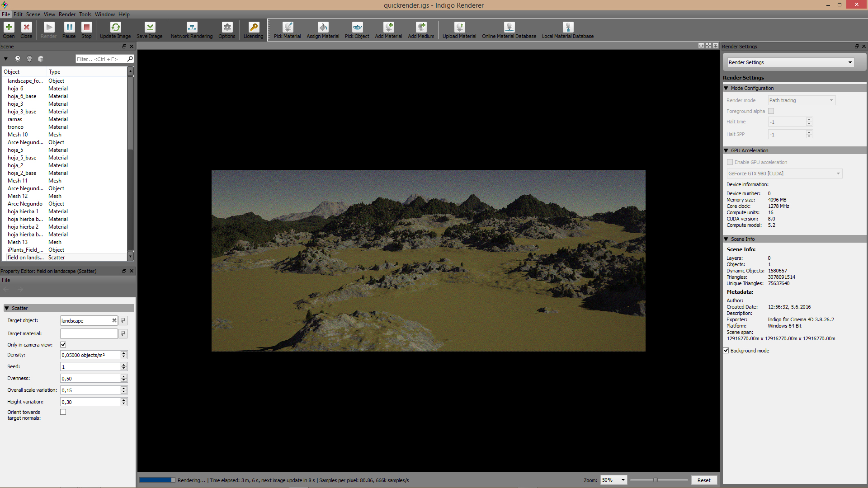Click the Assign Material icon
This screenshot has width=868, height=488.
click(323, 28)
